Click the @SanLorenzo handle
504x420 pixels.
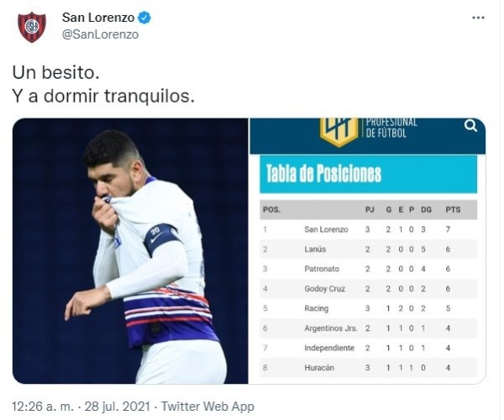coord(100,34)
